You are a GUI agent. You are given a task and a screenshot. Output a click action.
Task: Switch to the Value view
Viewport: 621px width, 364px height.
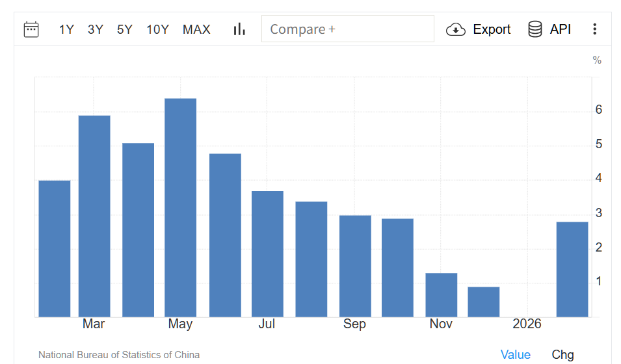[x=515, y=354]
